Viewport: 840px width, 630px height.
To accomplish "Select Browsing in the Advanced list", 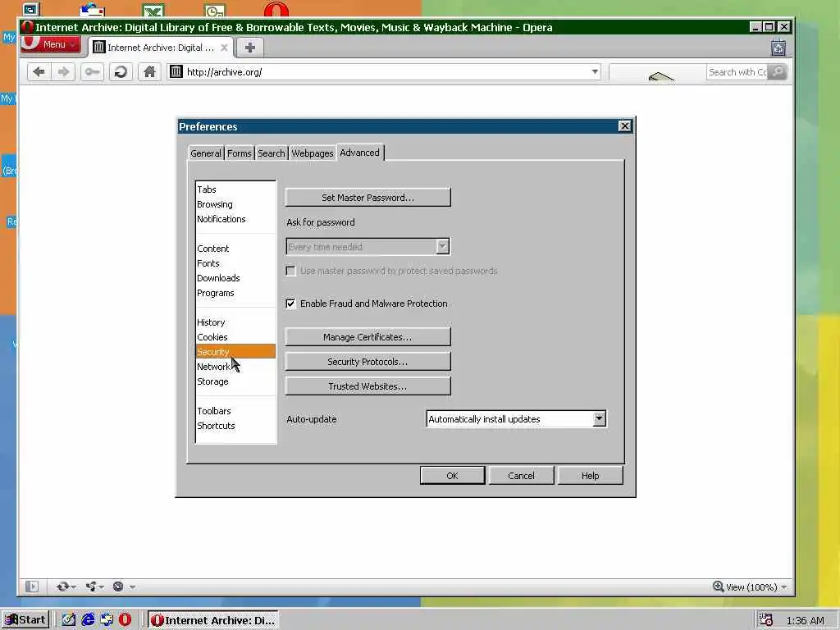I will coord(235,204).
